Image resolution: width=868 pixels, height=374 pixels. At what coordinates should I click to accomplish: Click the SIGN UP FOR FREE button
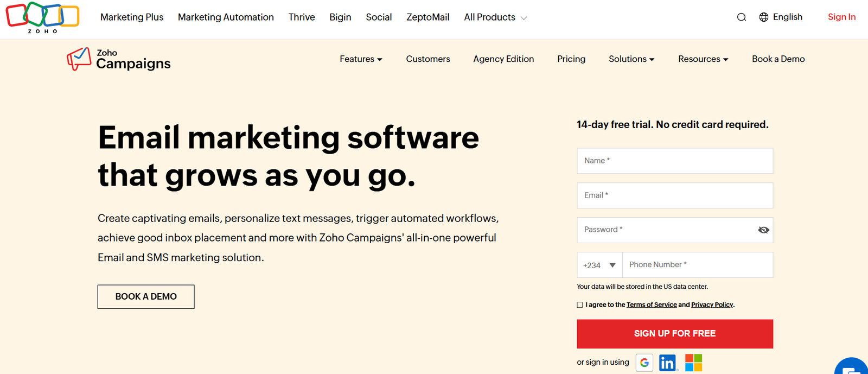click(x=674, y=333)
